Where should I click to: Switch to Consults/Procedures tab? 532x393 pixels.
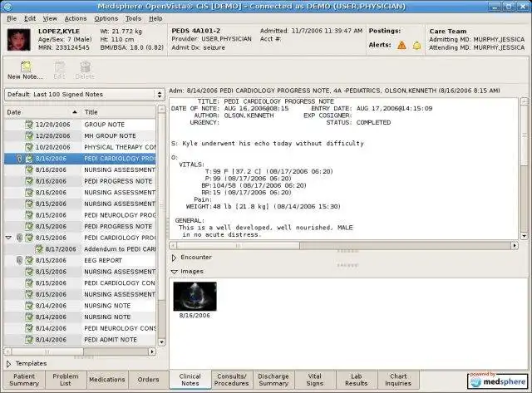231,380
